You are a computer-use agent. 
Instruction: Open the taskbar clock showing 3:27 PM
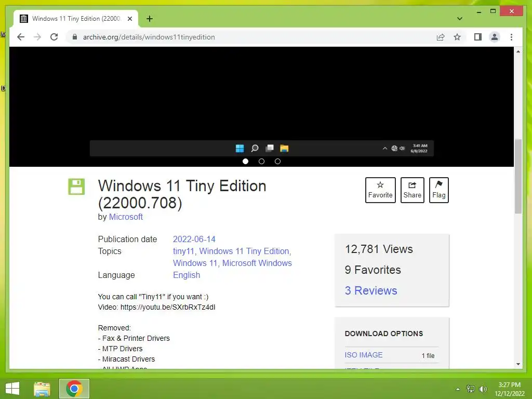coord(509,389)
